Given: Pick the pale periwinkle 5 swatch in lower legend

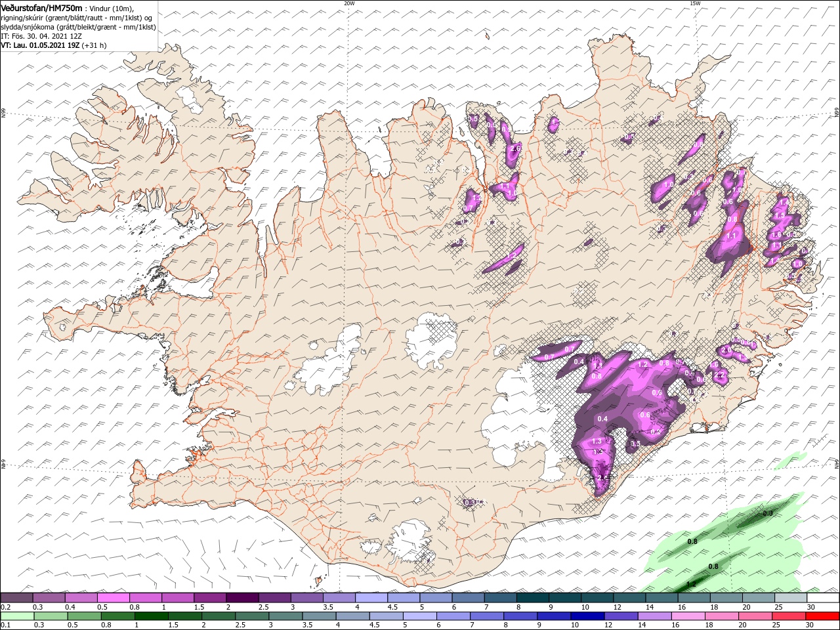Looking at the screenshot, I should click(x=420, y=616).
